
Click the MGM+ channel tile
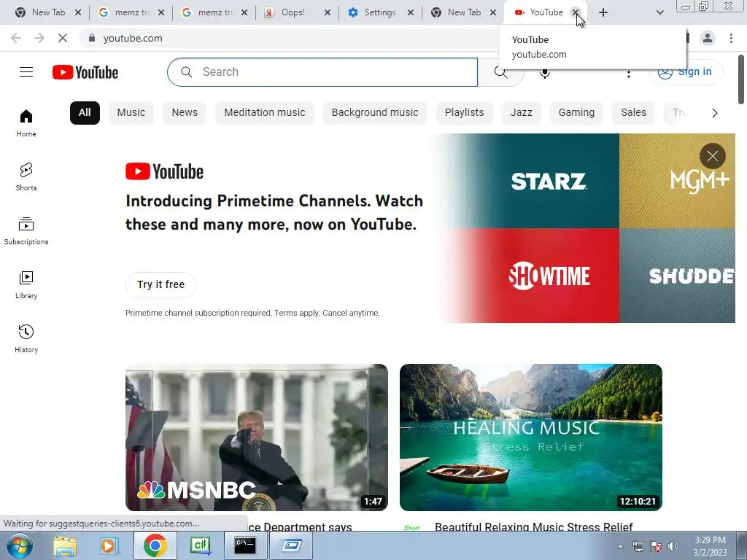pos(677,181)
